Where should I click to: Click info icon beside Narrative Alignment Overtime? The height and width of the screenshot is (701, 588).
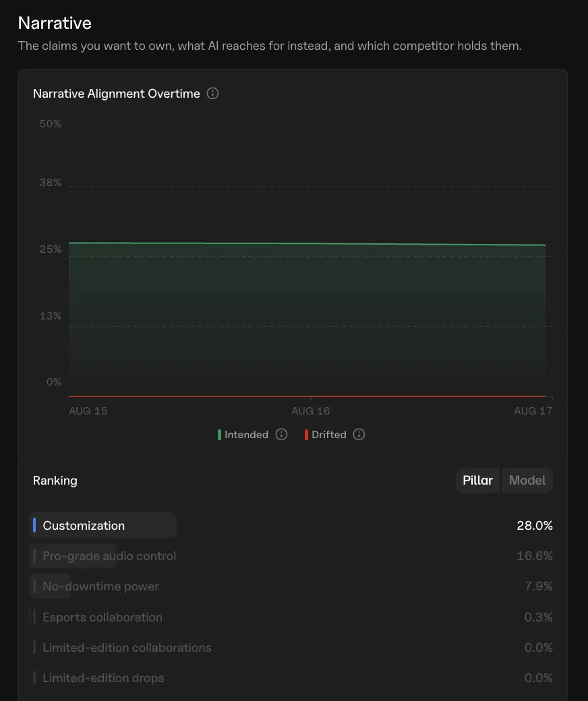coord(212,94)
